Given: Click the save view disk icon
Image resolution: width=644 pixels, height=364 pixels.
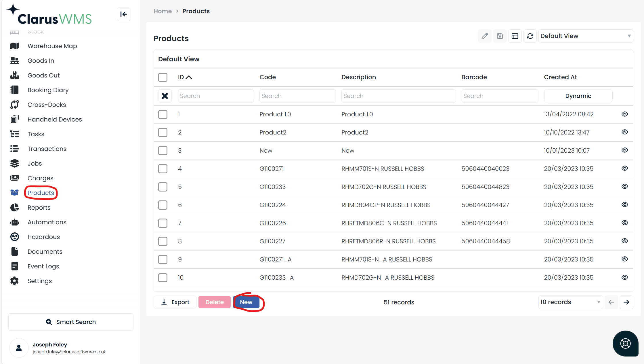Looking at the screenshot, I should click(x=500, y=36).
